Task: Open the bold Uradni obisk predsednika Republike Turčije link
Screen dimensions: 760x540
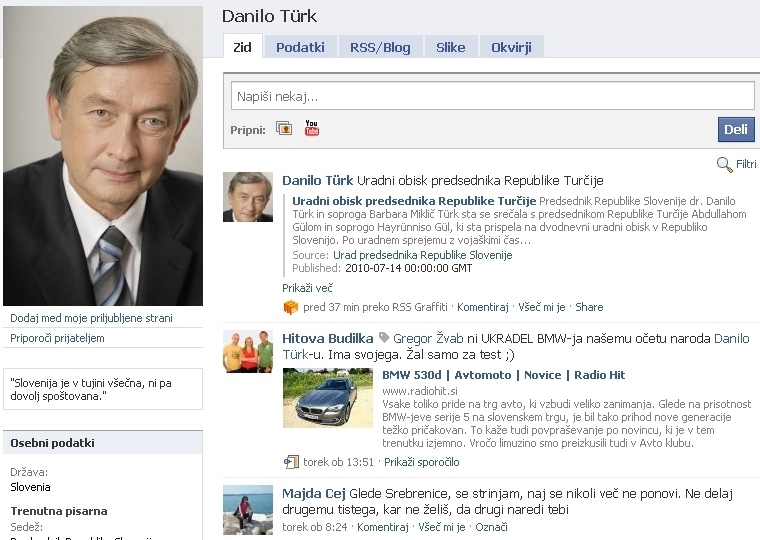Action: [x=414, y=201]
